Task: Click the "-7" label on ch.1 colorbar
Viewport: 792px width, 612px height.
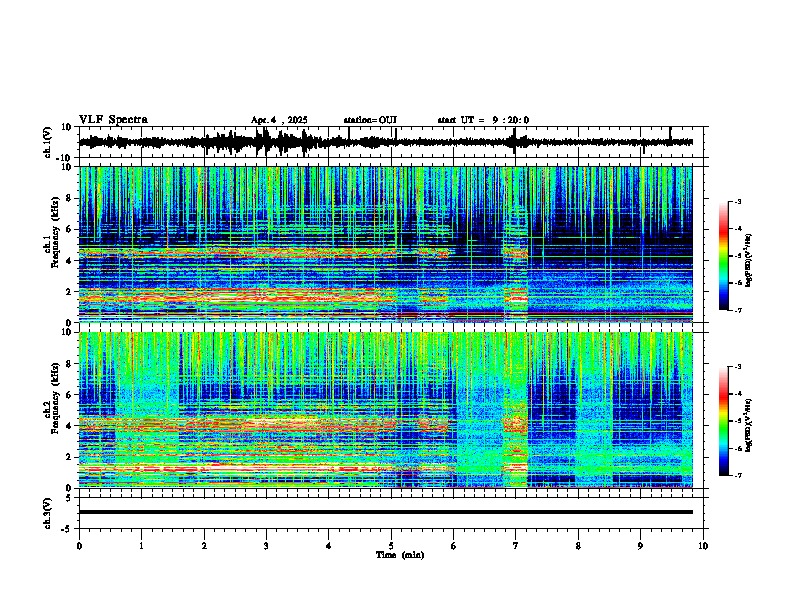Action: [737, 310]
